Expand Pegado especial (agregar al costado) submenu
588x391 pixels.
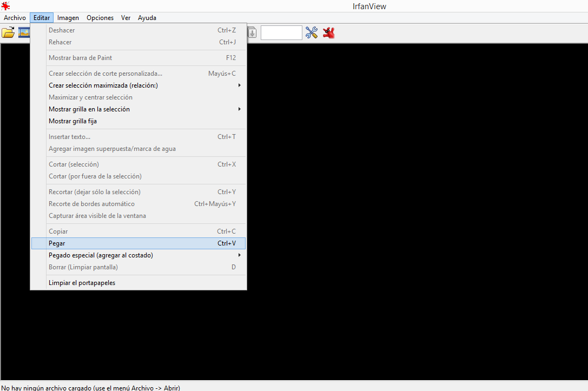pyautogui.click(x=138, y=255)
